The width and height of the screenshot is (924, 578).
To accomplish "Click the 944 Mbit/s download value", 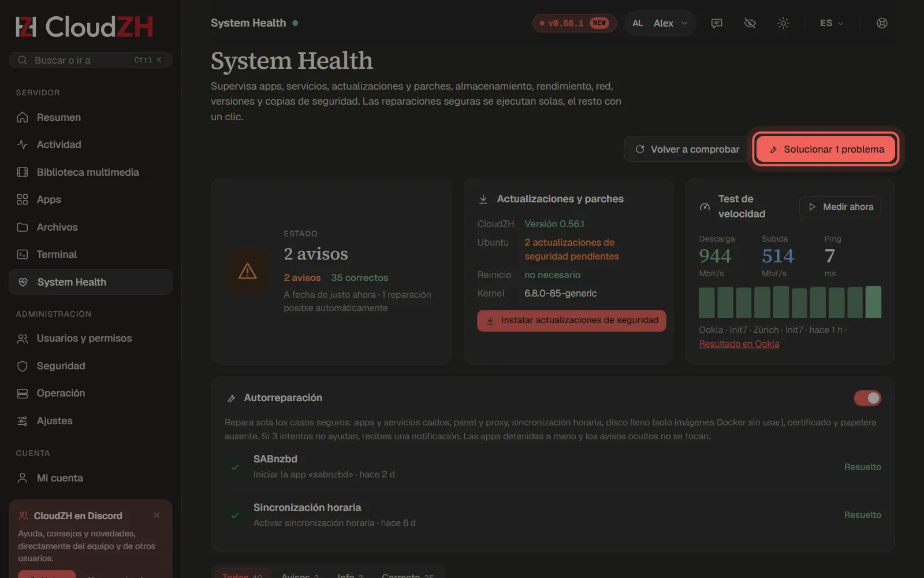I will point(715,256).
